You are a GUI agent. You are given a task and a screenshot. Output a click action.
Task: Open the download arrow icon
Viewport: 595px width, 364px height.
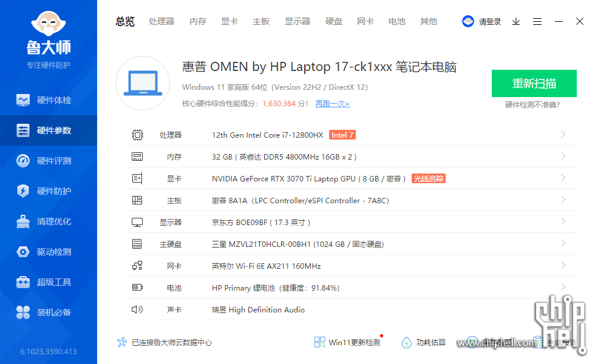[x=516, y=22]
